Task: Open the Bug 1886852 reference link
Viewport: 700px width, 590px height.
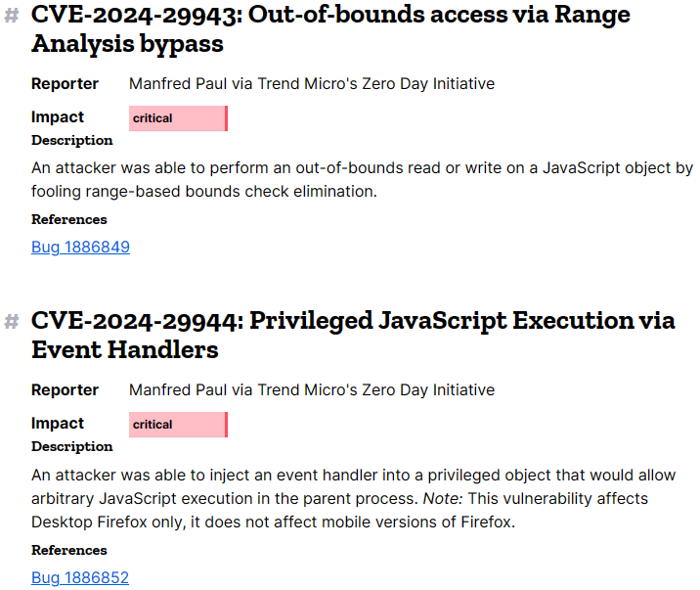Action: coord(80,578)
